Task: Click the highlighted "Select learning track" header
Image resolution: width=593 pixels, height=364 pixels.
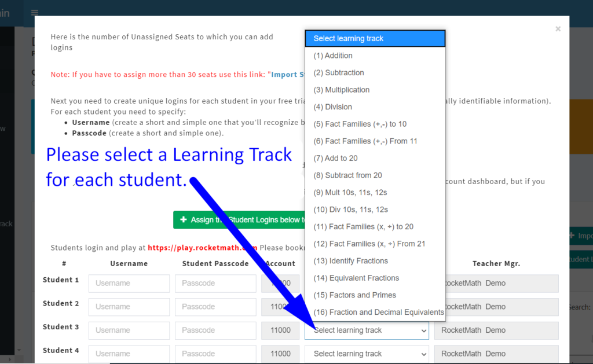Action: click(x=346, y=38)
